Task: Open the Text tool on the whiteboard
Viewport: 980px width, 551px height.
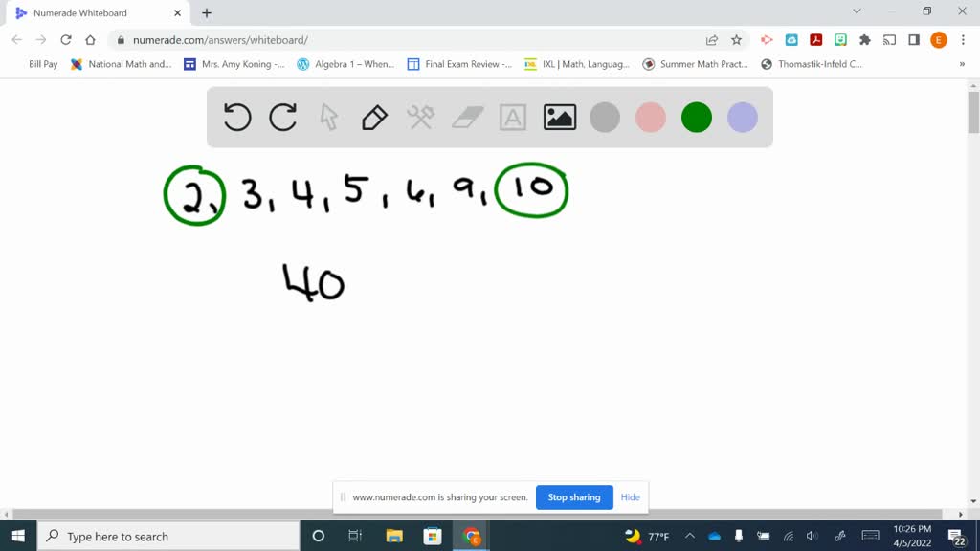Action: pyautogui.click(x=513, y=117)
